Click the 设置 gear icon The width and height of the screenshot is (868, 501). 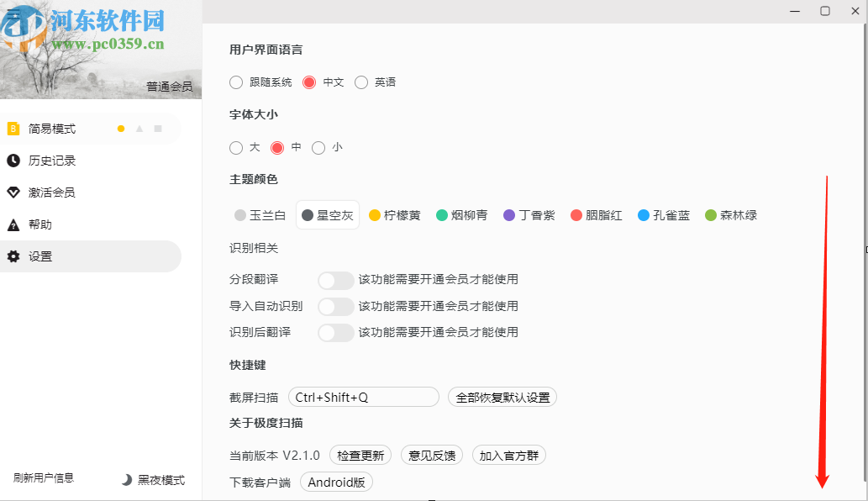(13, 256)
